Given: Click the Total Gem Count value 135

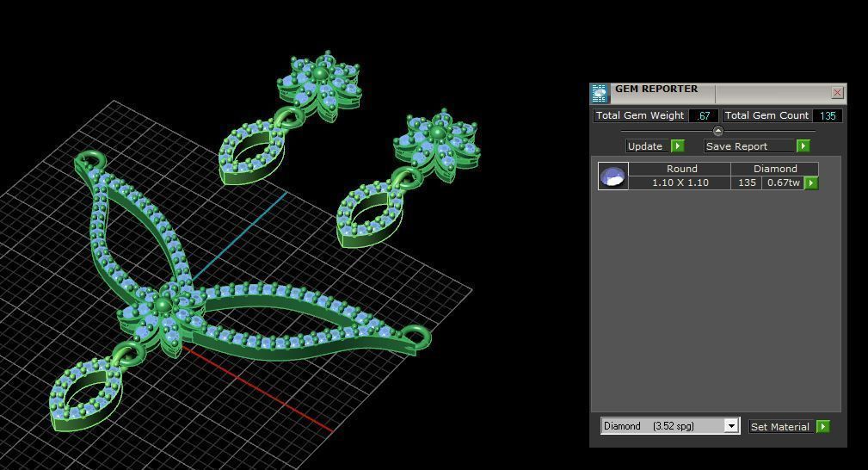Looking at the screenshot, I should click(x=828, y=116).
